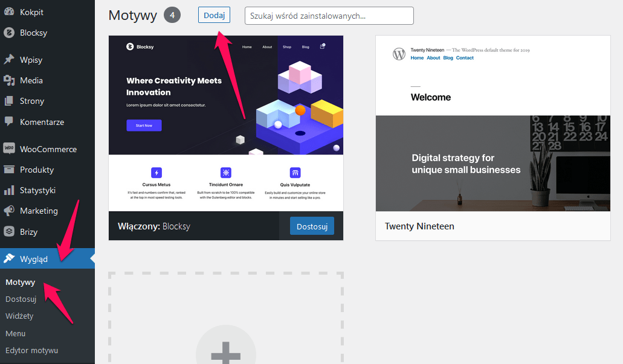
Task: Select Motywy submenu item
Action: tap(21, 283)
